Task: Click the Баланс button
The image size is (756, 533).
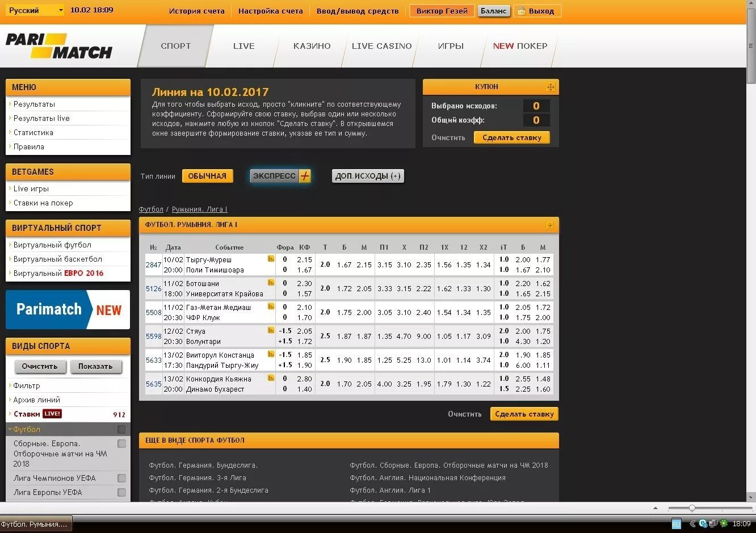Action: point(493,11)
